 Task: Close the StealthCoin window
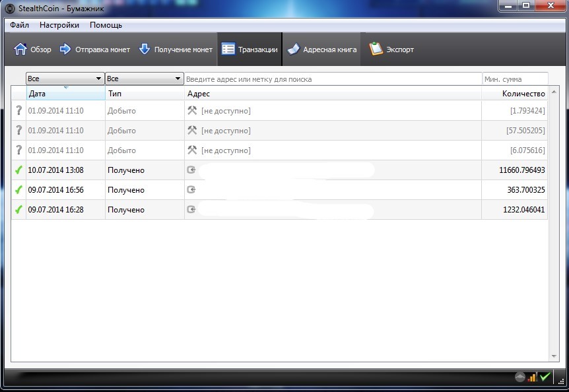coord(551,6)
